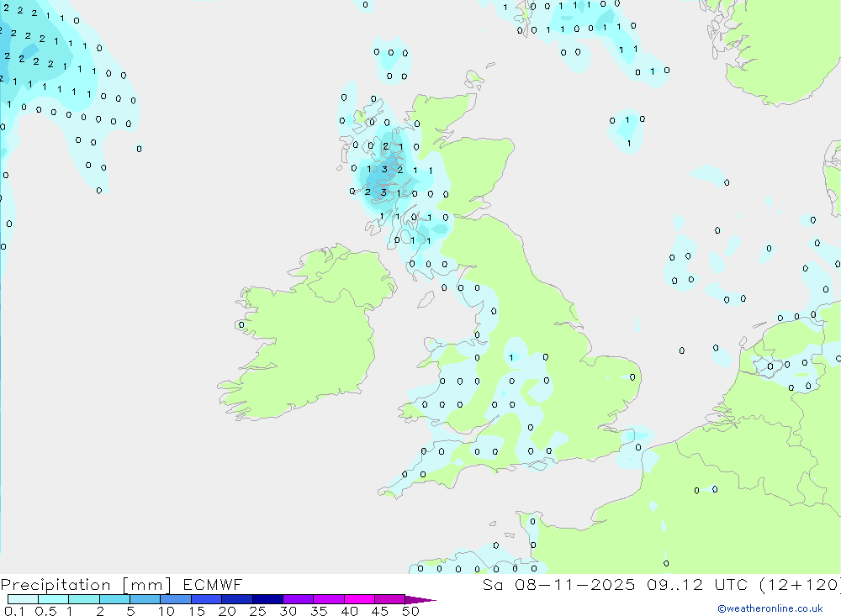Pick the magenta 40 mm legend swatch
Screen dimensions: 841x616
(359, 600)
